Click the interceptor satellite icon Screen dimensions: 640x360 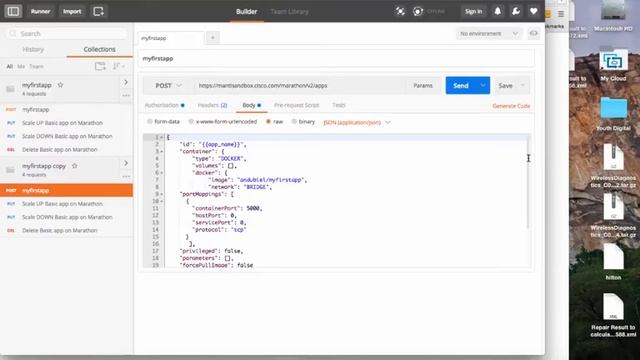pos(400,11)
